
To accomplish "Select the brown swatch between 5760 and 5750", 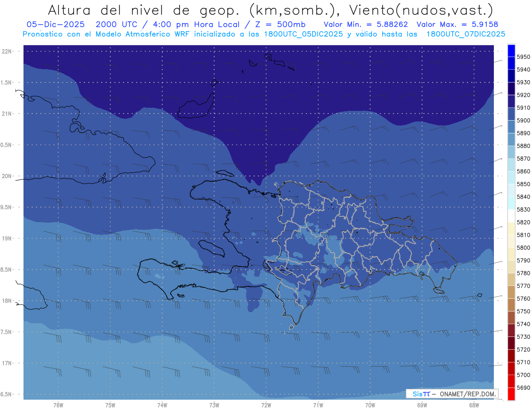I will [511, 305].
